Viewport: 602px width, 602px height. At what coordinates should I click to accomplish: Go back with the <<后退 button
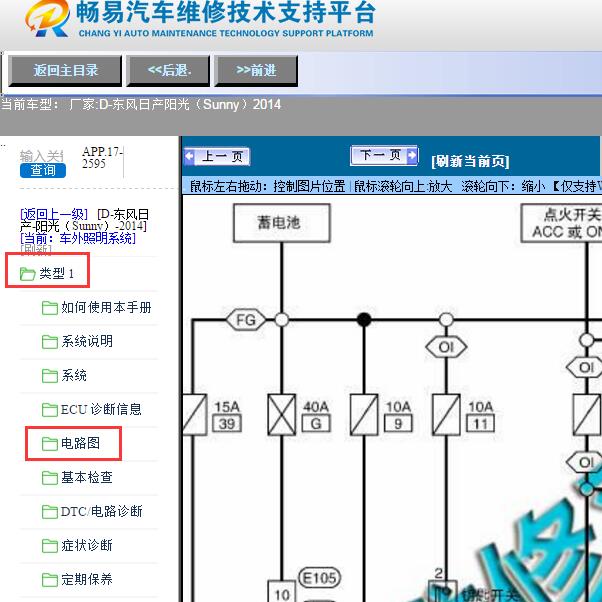pos(168,71)
